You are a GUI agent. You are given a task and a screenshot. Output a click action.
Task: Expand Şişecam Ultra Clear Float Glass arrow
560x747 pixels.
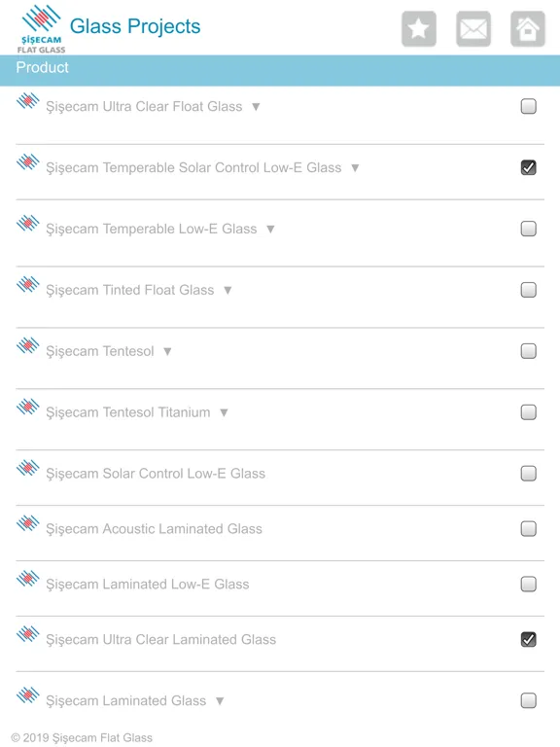point(256,107)
